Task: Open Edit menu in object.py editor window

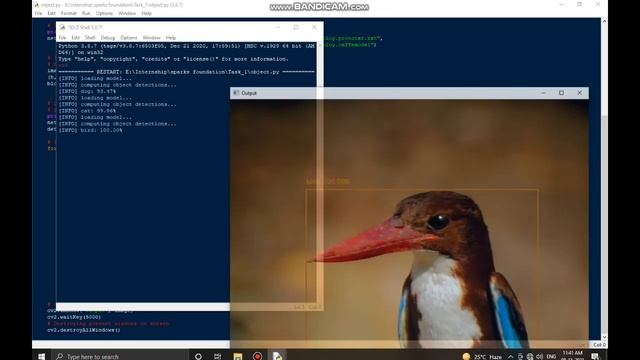Action: [x=51, y=13]
